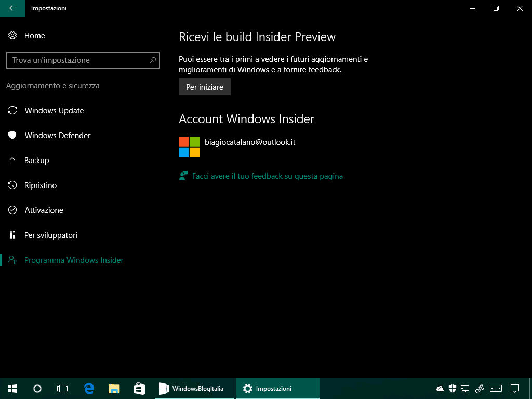This screenshot has height=399, width=532.
Task: Switch to WindowsBlogItalia taskbar app
Action: click(194, 389)
